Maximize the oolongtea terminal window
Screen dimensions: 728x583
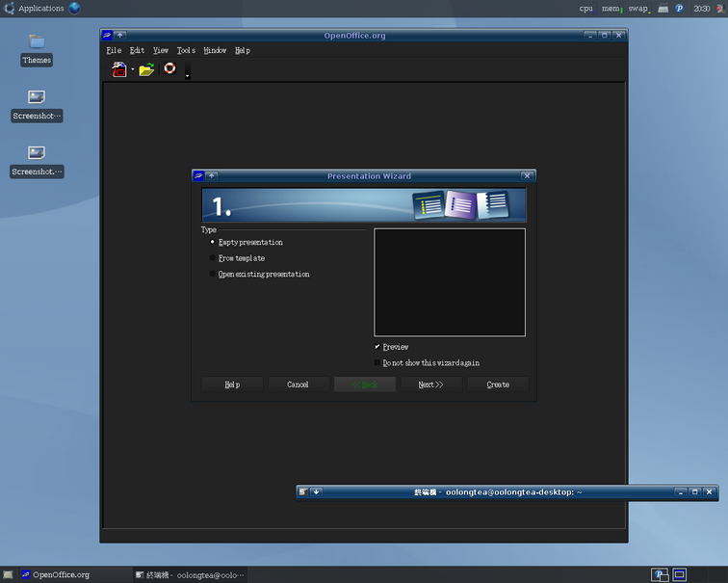[695, 492]
